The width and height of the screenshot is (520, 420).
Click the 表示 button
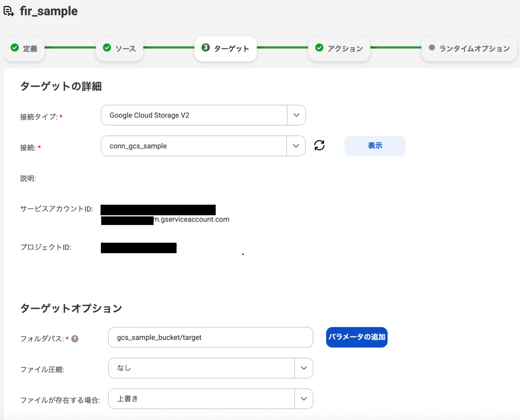375,146
